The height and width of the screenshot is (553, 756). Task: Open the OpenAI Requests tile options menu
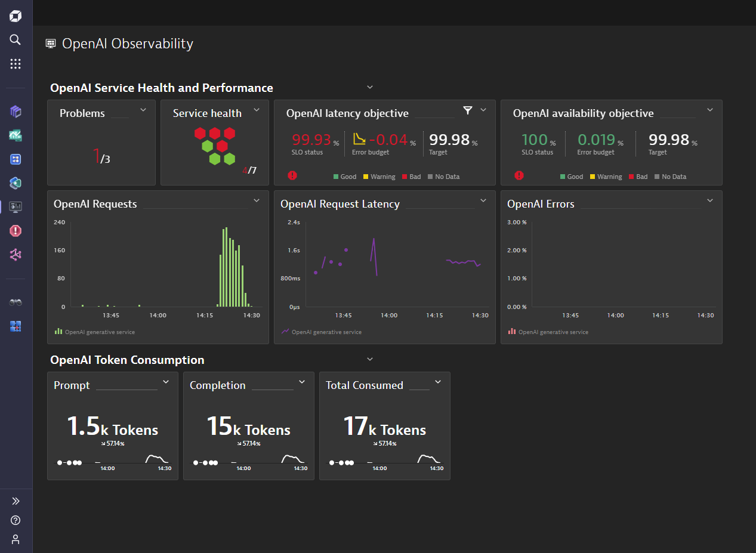point(257,200)
